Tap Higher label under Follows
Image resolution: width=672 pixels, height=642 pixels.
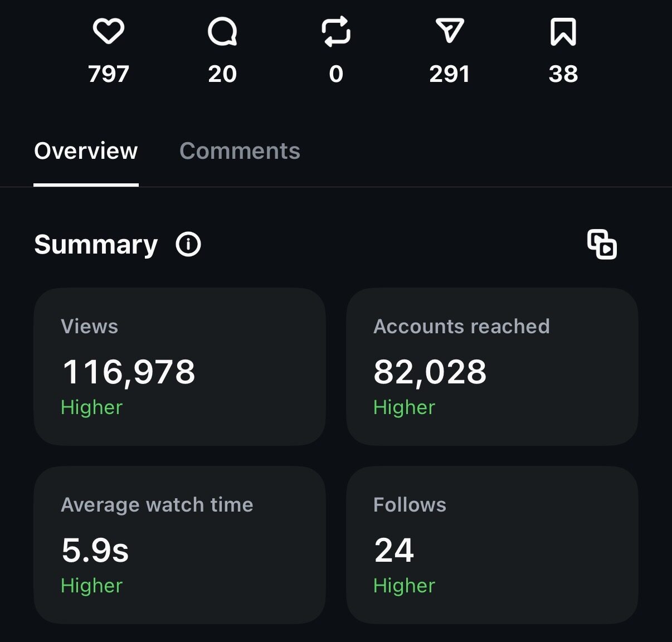click(x=404, y=586)
